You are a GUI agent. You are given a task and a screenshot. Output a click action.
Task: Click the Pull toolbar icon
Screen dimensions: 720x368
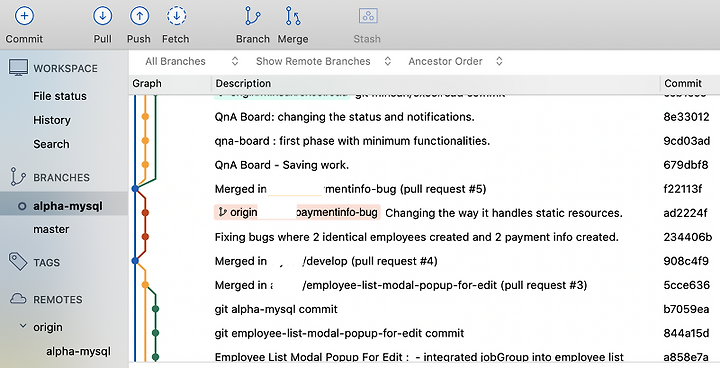point(102,16)
